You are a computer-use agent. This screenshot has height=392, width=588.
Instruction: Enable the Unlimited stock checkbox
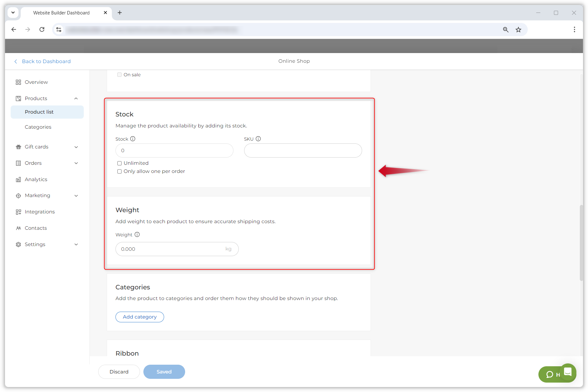120,163
